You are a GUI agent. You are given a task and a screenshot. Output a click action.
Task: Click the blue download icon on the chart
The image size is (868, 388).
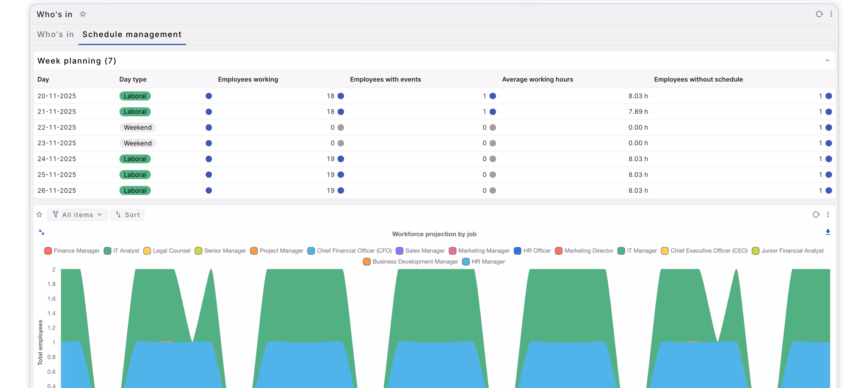click(x=828, y=232)
